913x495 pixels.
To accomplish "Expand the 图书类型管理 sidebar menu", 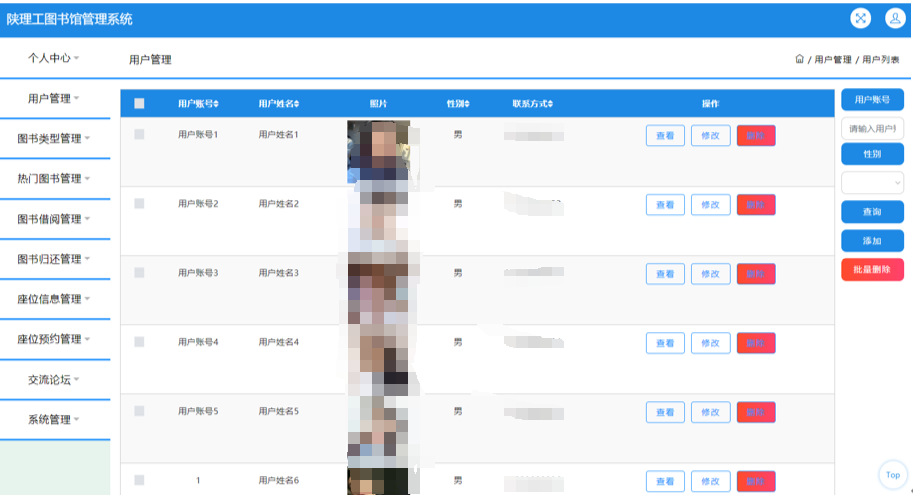I will [x=54, y=139].
